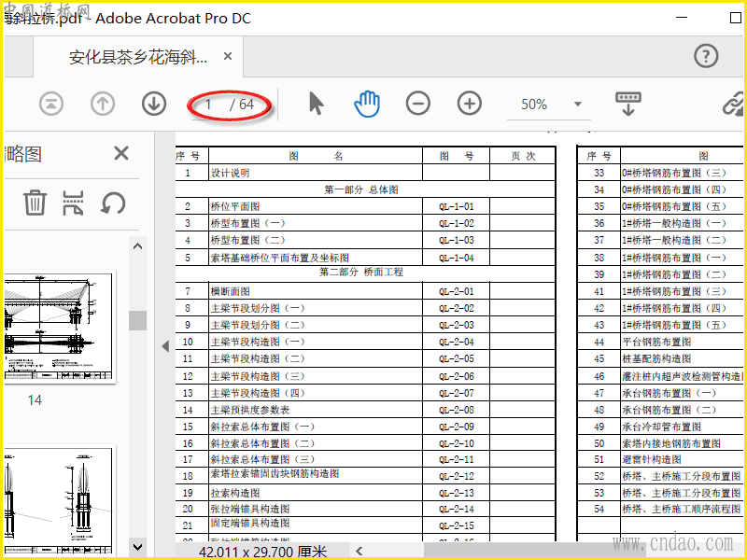Go to first page icon

coord(51,104)
